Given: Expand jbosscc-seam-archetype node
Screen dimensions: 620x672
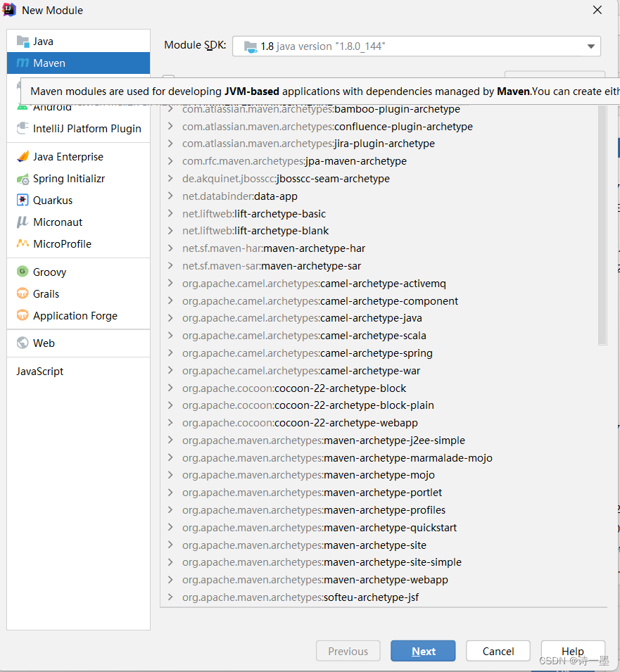Looking at the screenshot, I should tap(170, 178).
